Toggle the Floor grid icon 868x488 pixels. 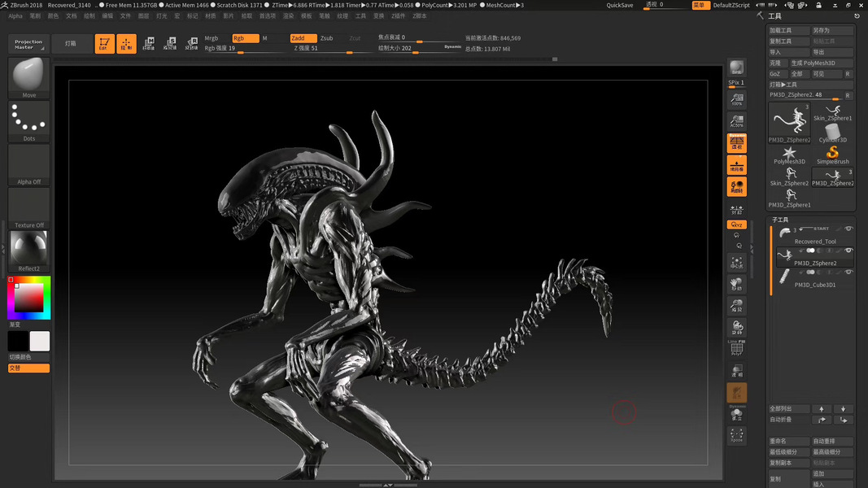736,165
